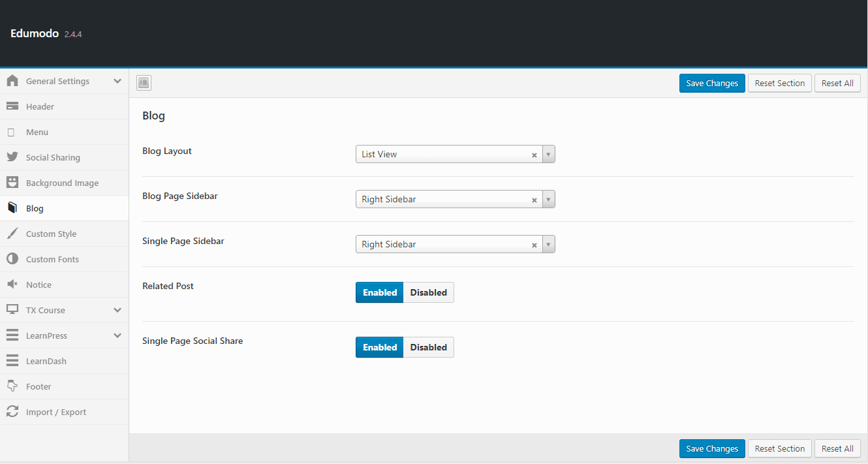Click the bottom Reset All button
868x464 pixels.
click(x=837, y=449)
